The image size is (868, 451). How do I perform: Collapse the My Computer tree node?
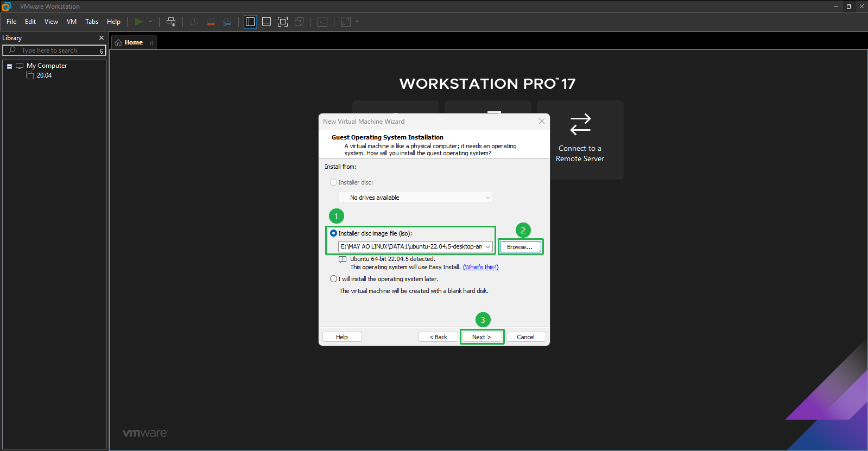click(x=9, y=66)
